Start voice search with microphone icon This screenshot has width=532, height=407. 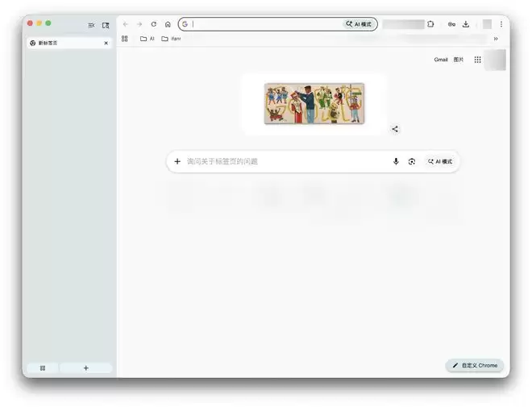point(396,161)
